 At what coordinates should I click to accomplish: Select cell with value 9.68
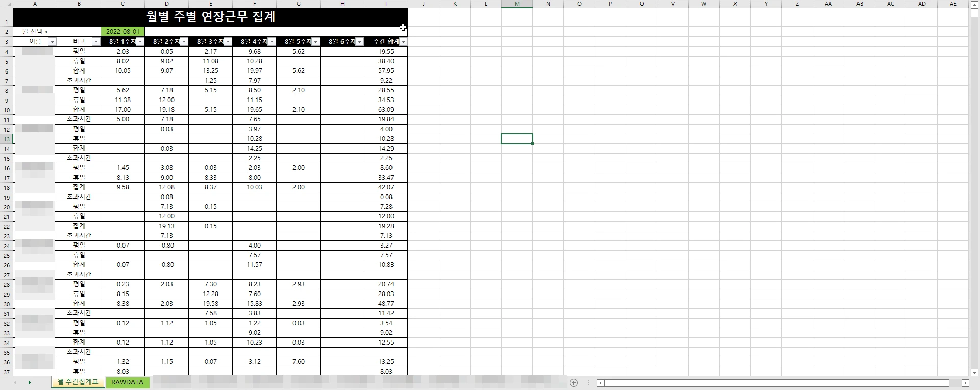pos(254,52)
